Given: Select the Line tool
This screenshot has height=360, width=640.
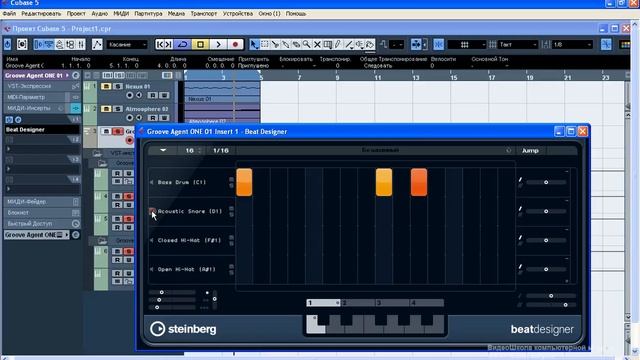Looking at the screenshot, I should [x=349, y=44].
